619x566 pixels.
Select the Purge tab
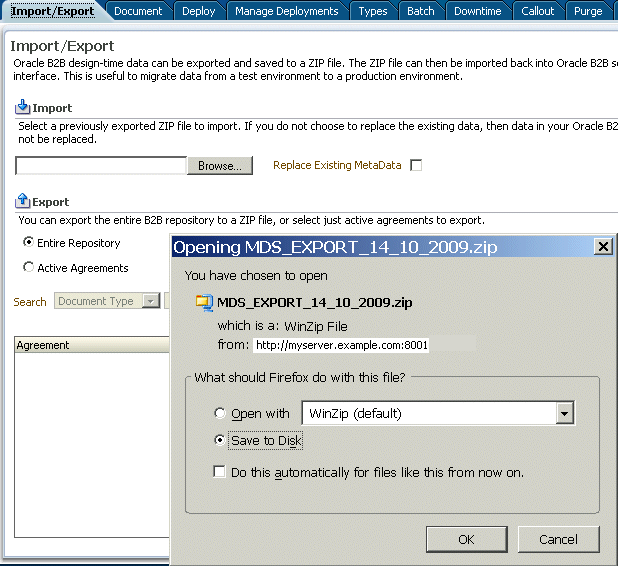pos(588,11)
